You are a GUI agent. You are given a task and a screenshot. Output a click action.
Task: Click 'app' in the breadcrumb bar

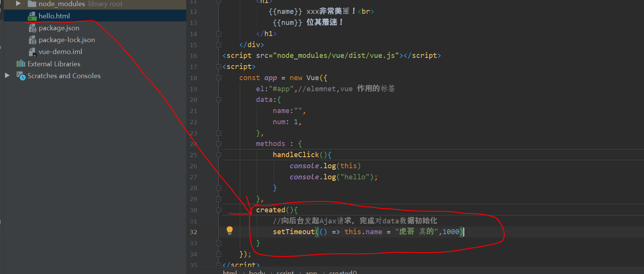311,272
